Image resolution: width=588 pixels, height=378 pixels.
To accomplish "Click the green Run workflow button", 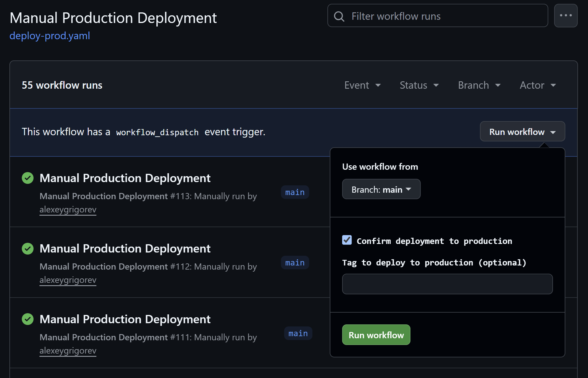I will click(x=376, y=335).
